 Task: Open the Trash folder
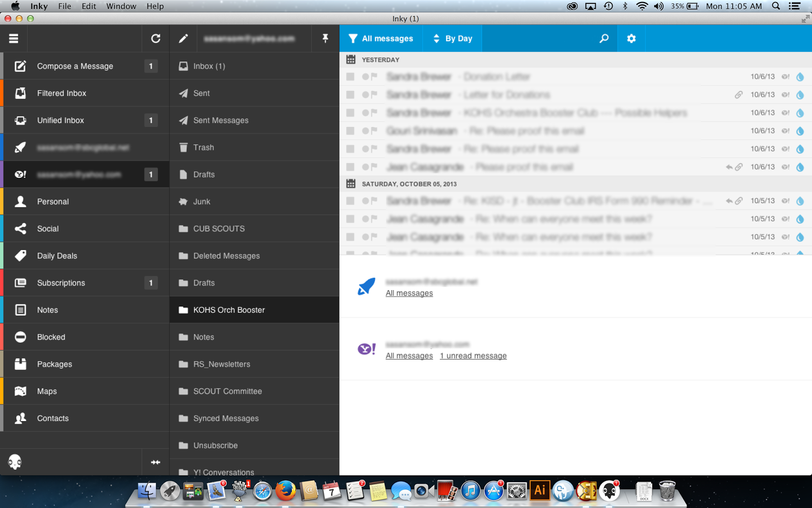254,147
